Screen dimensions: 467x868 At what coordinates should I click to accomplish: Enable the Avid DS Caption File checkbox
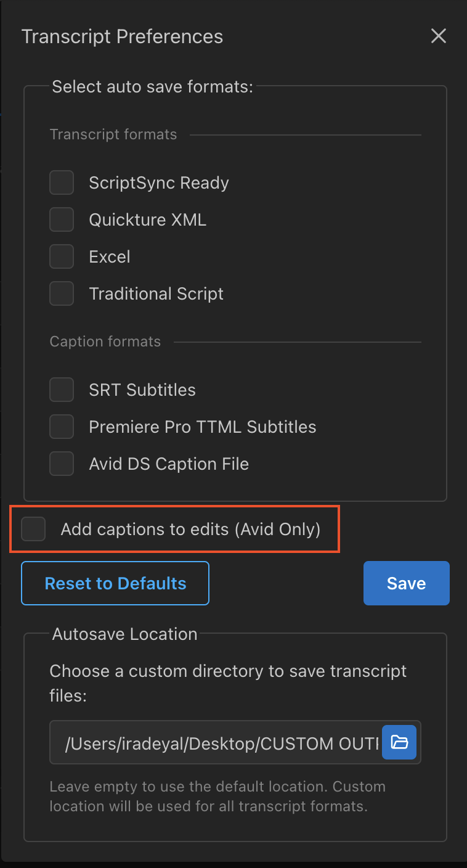62,464
